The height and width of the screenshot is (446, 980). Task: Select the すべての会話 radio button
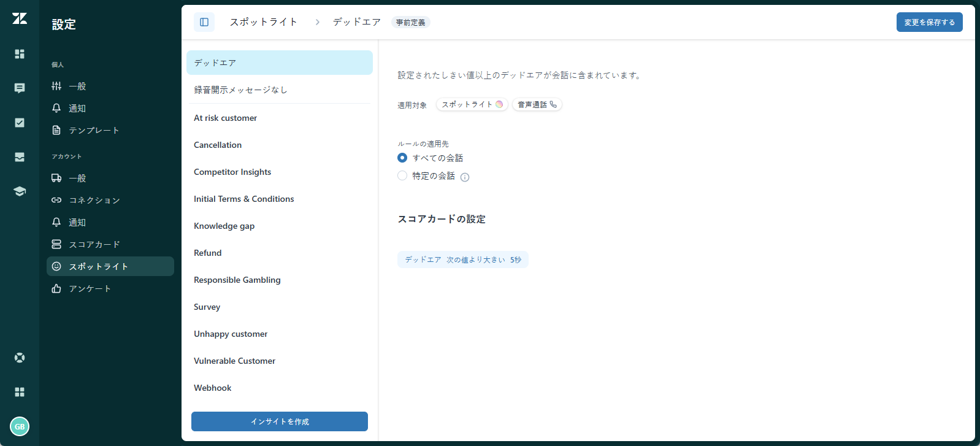click(402, 158)
